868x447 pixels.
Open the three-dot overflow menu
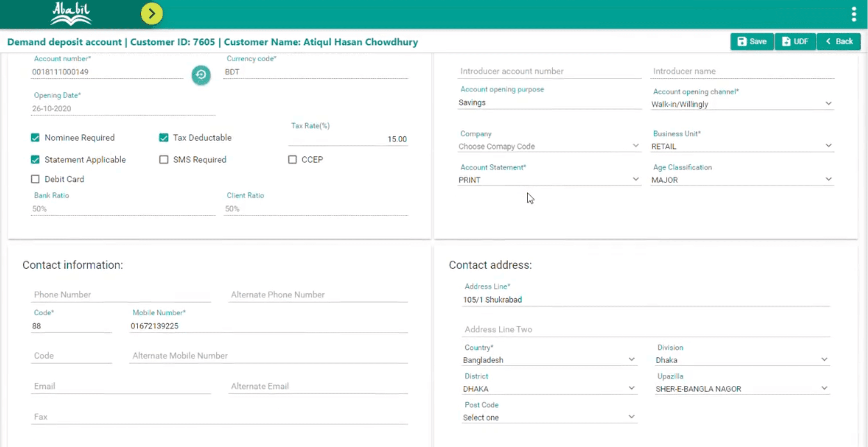[x=853, y=14]
